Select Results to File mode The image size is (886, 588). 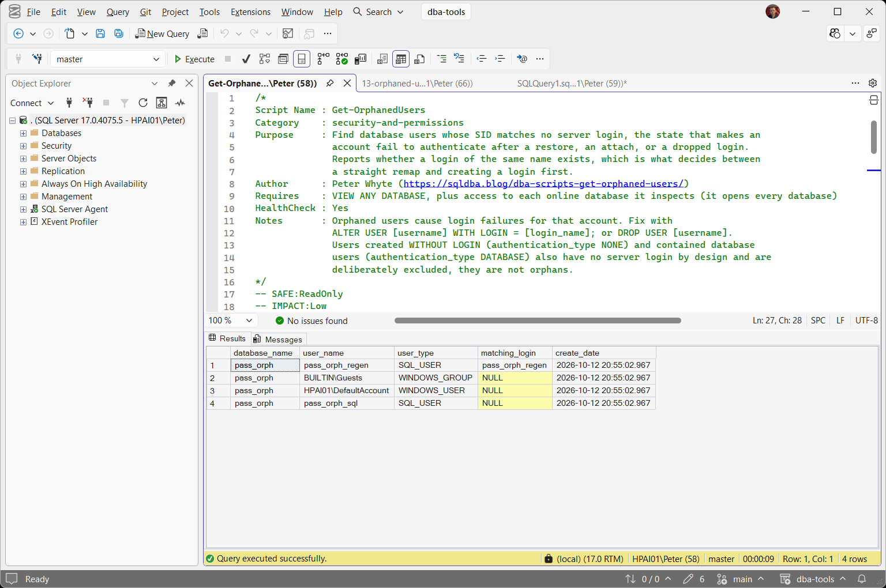pos(420,59)
